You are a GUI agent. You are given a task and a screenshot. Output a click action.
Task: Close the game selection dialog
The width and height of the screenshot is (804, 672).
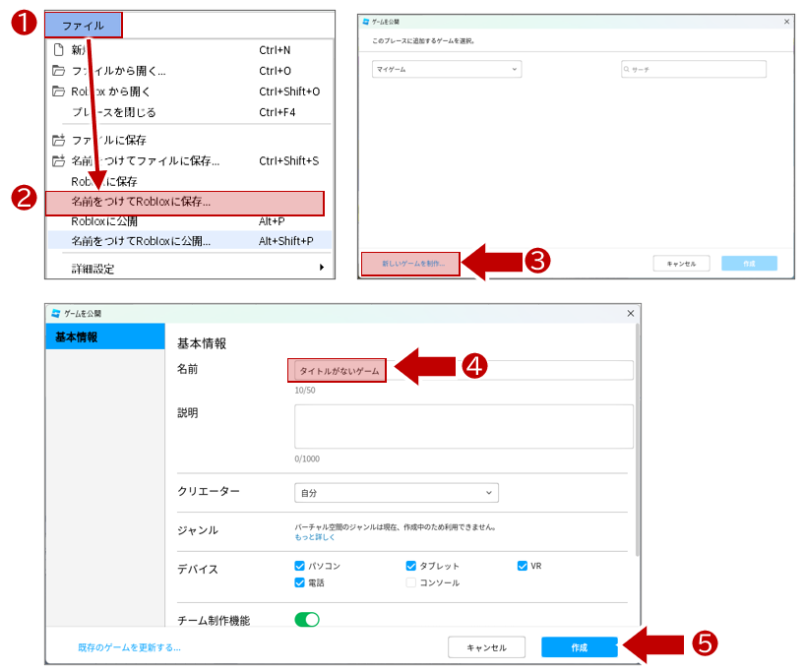(786, 22)
